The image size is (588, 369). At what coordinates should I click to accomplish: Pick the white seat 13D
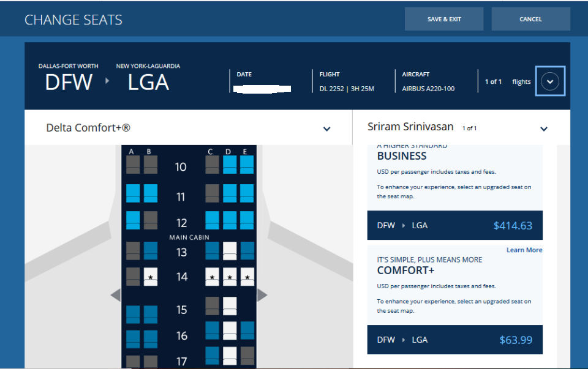coord(230,251)
